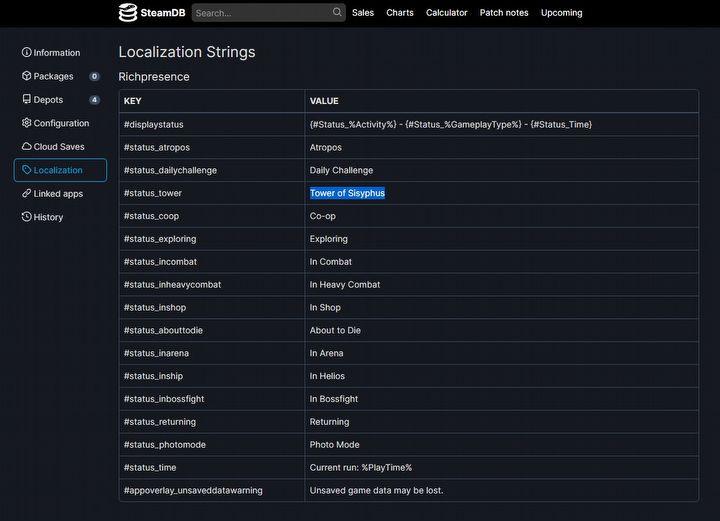Open Linked apps in sidebar

point(58,194)
